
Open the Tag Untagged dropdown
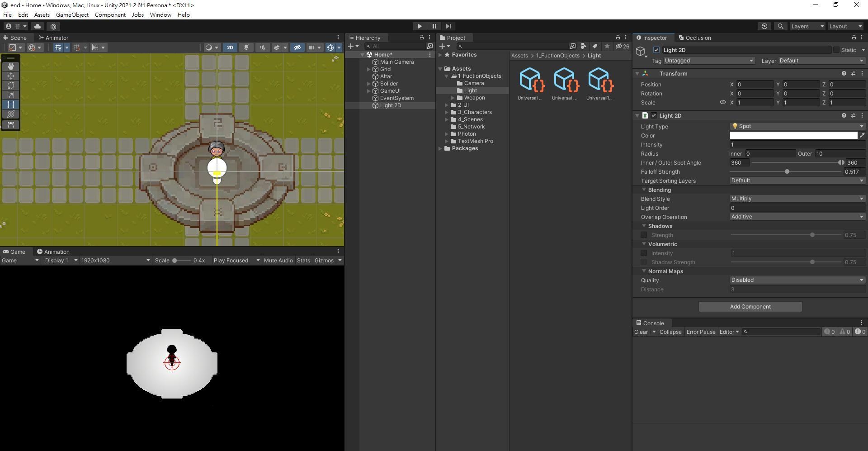709,61
